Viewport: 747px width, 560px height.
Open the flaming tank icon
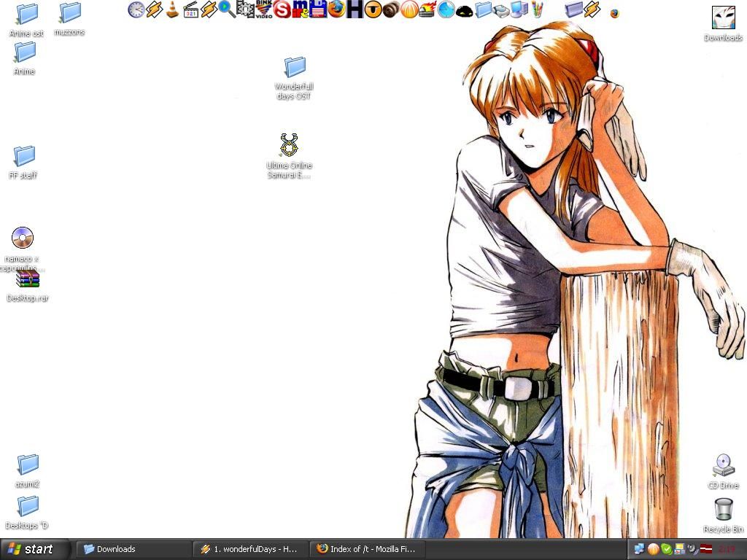427,9
